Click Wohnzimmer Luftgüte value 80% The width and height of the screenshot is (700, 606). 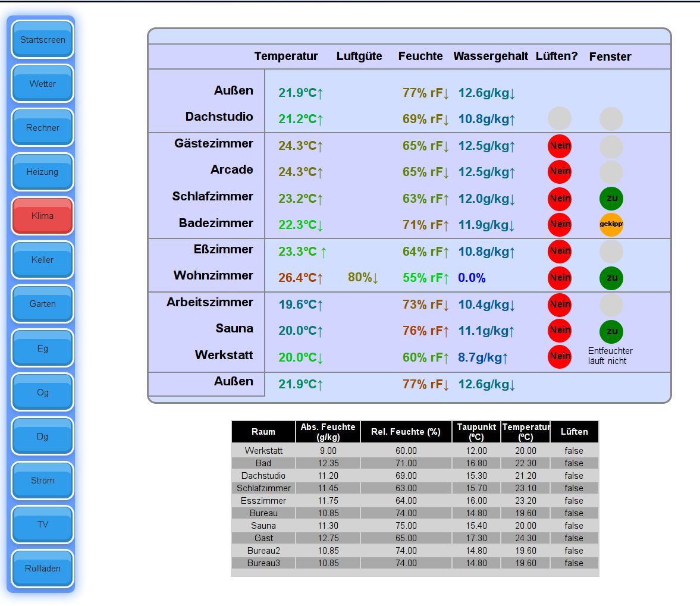pos(363,278)
